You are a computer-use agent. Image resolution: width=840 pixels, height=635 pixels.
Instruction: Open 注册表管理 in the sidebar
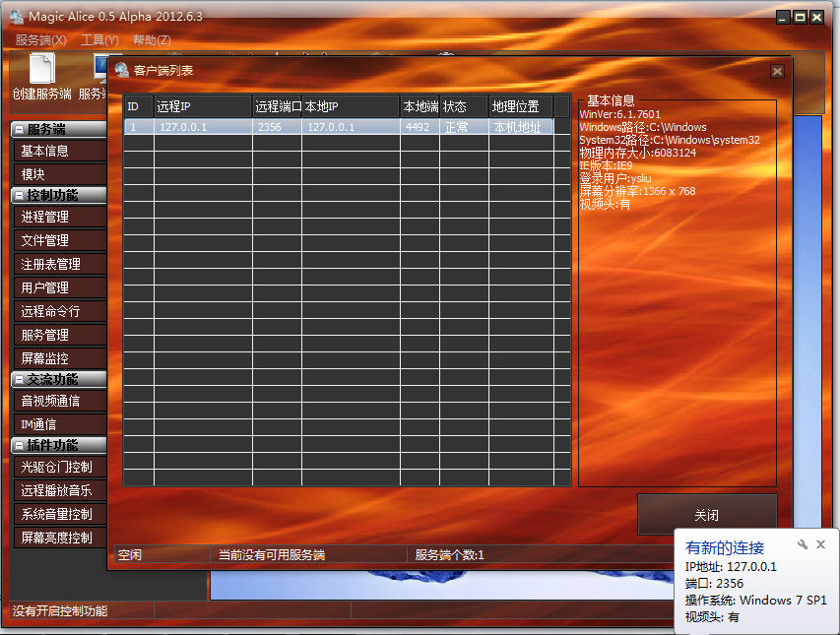point(60,264)
